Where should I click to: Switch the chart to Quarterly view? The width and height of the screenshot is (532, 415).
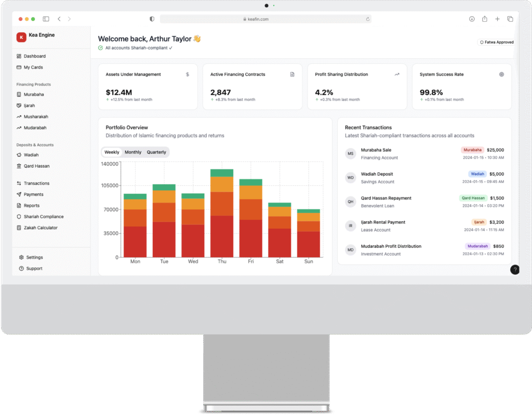[156, 152]
